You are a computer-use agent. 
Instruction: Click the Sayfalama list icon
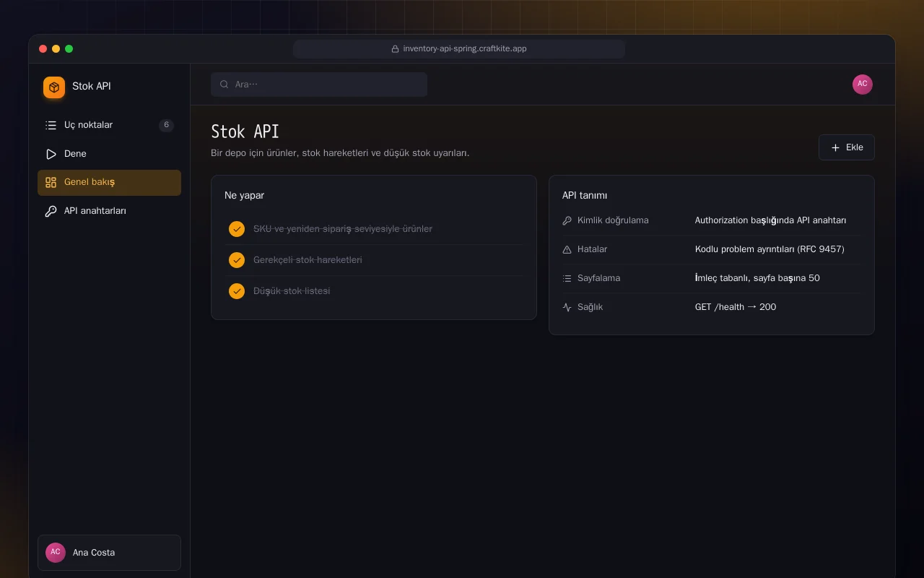567,278
